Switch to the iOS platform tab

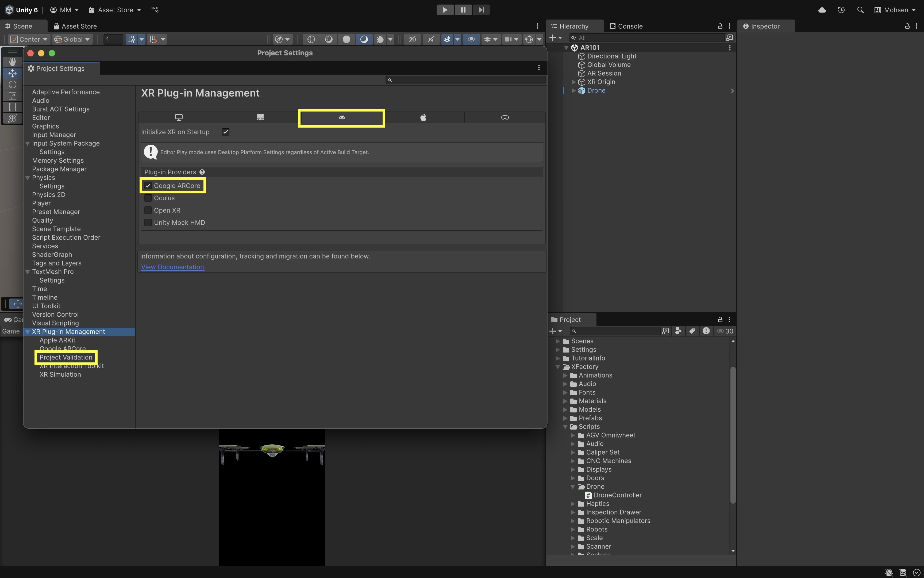pyautogui.click(x=423, y=117)
